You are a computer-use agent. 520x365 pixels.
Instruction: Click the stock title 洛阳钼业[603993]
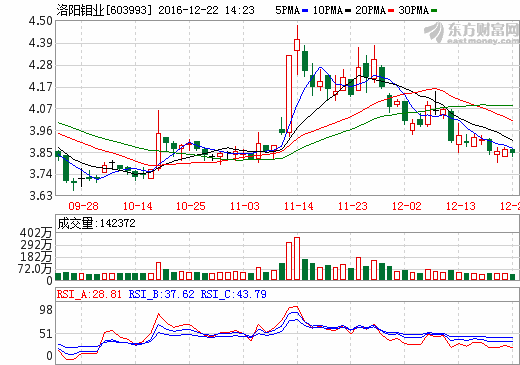pos(104,10)
